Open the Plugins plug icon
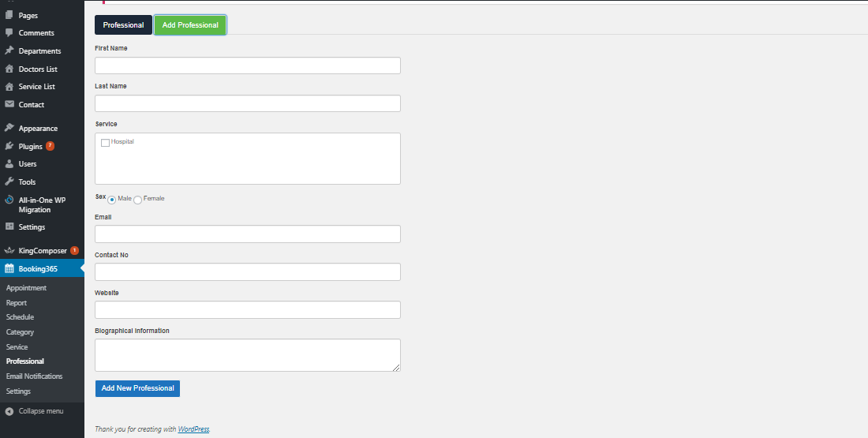Image resolution: width=868 pixels, height=438 pixels. (9, 146)
